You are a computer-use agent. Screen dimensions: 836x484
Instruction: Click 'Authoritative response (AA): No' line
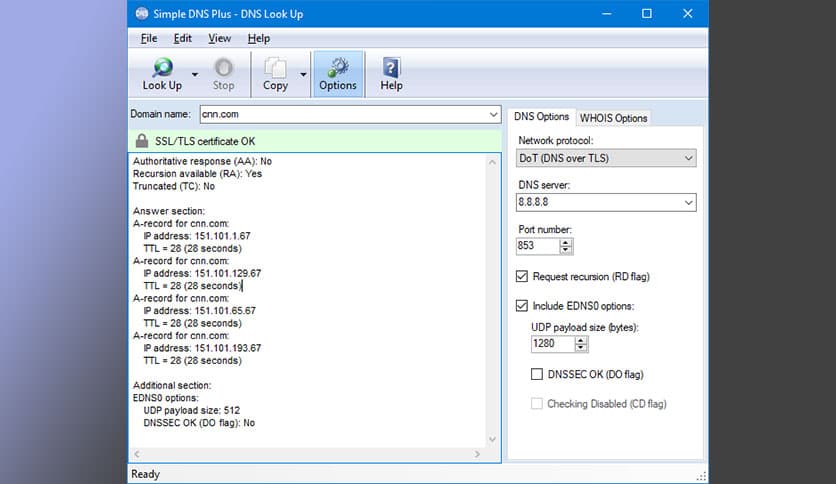(202, 161)
